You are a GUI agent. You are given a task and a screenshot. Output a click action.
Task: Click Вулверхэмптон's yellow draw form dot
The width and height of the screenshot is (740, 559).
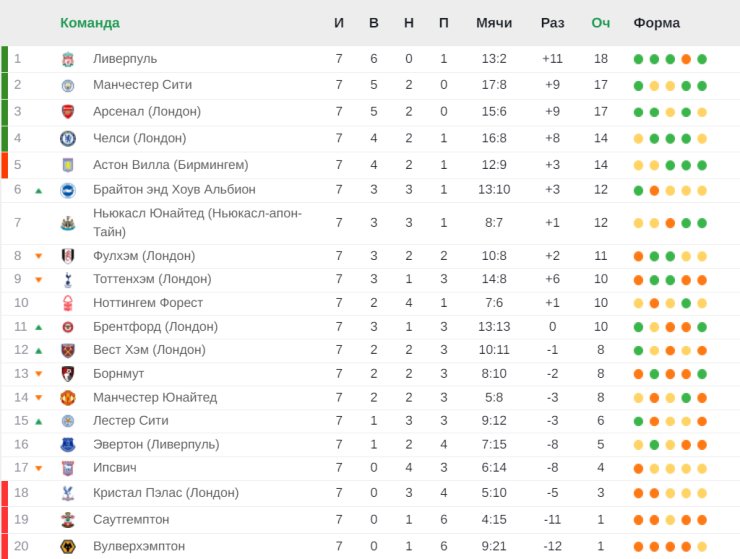702,546
